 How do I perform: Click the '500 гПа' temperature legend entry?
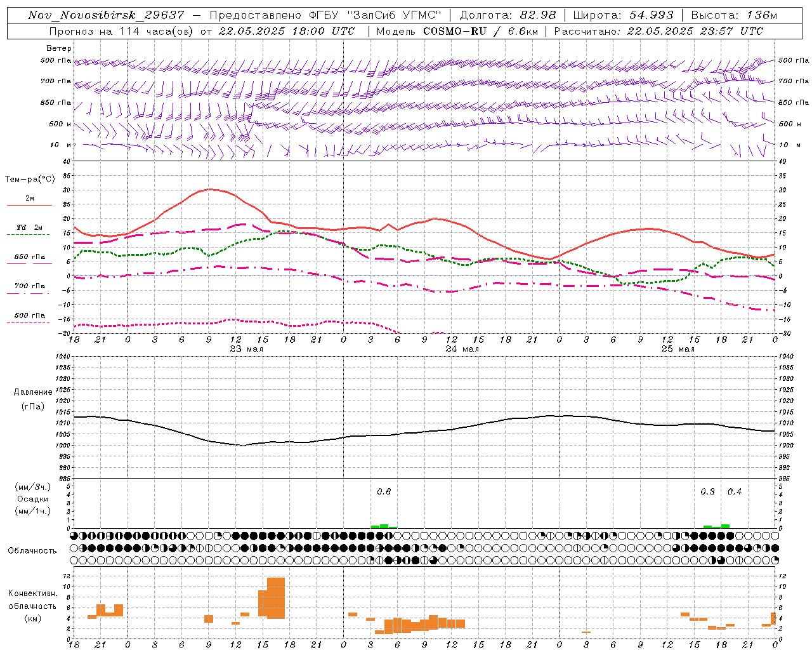(30, 315)
